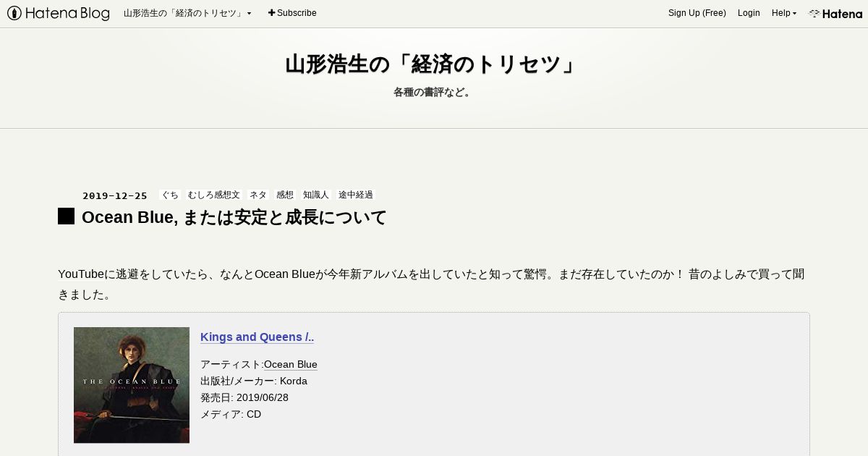868x456 pixels.
Task: Open the article title Ocean Blue, または安定と成長について
Action: point(234,217)
